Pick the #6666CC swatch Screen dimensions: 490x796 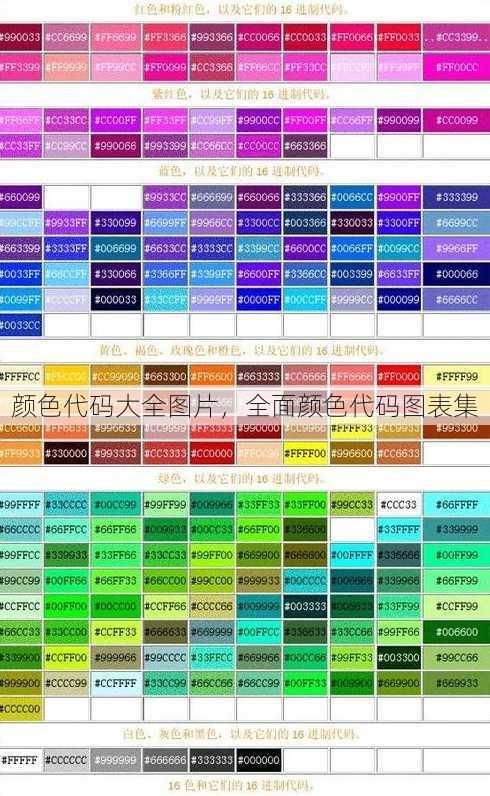[456, 300]
